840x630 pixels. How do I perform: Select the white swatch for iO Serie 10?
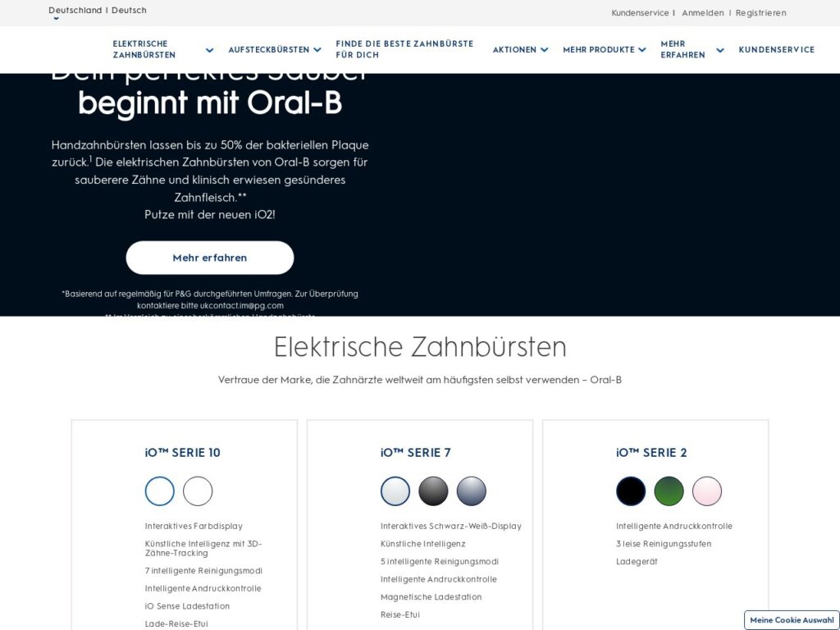pyautogui.click(x=198, y=491)
